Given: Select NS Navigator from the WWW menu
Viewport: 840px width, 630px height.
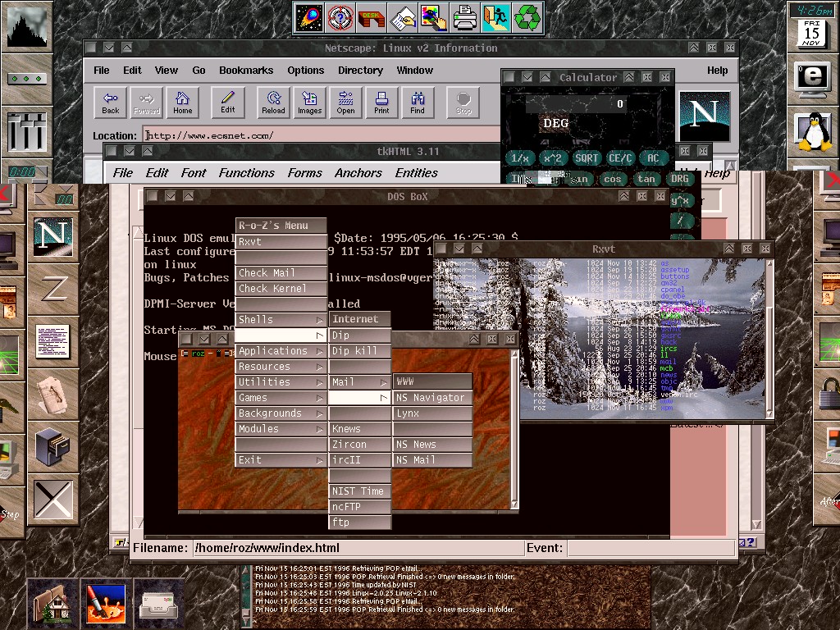Looking at the screenshot, I should [431, 398].
